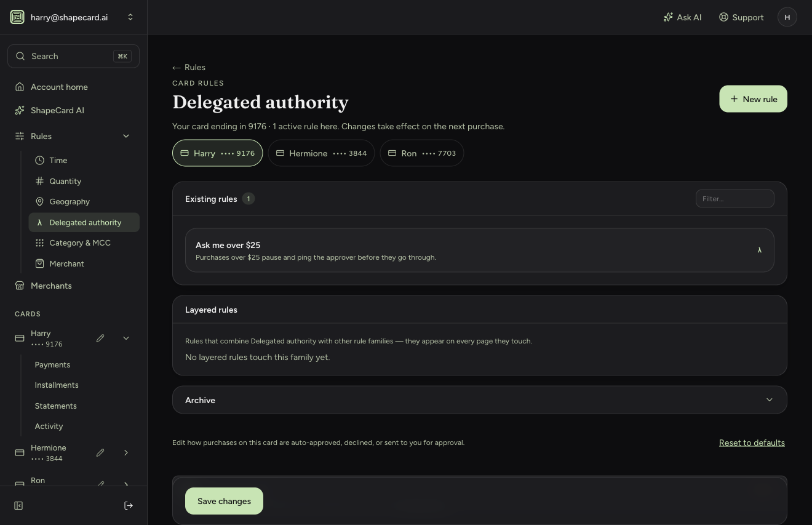
Task: Switch to the Ron 7703 card chip
Action: pos(421,153)
